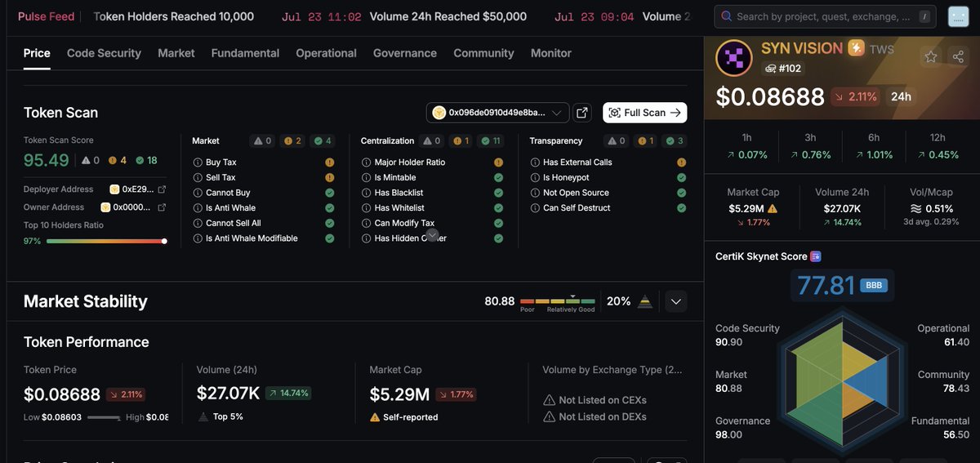
Task: Click the search magnifier icon
Action: (x=726, y=16)
